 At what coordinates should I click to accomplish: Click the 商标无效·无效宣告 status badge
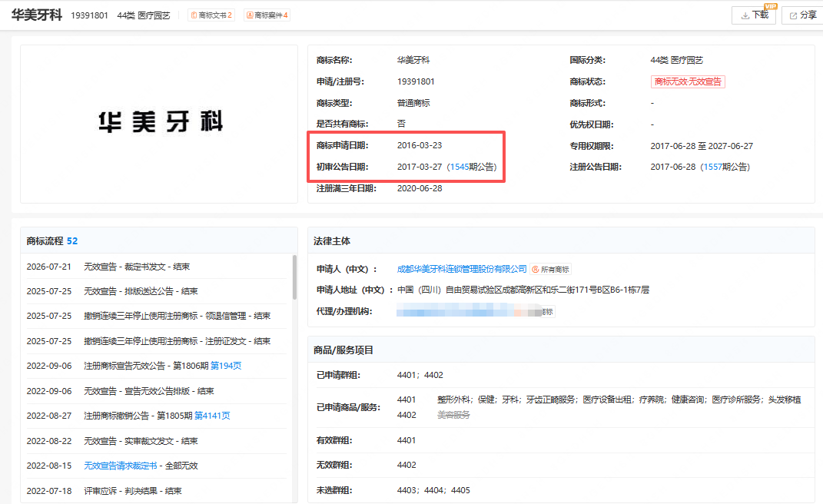point(688,82)
